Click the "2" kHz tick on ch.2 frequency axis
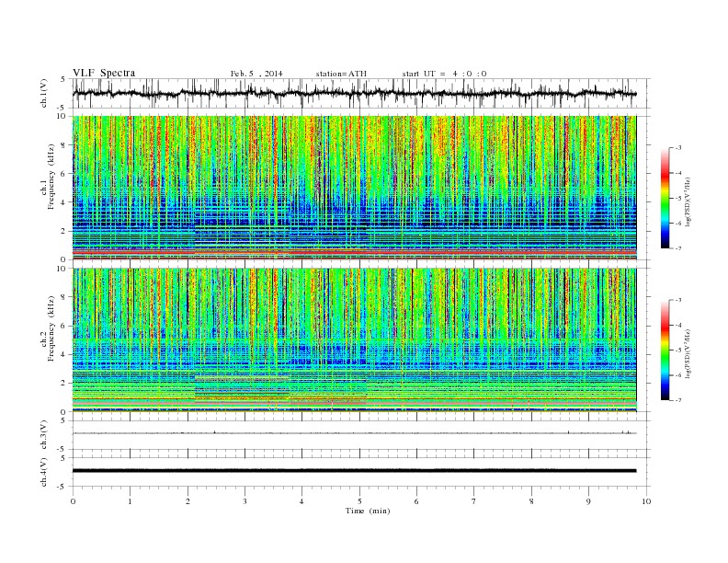This screenshot has height=563, width=728. 63,384
